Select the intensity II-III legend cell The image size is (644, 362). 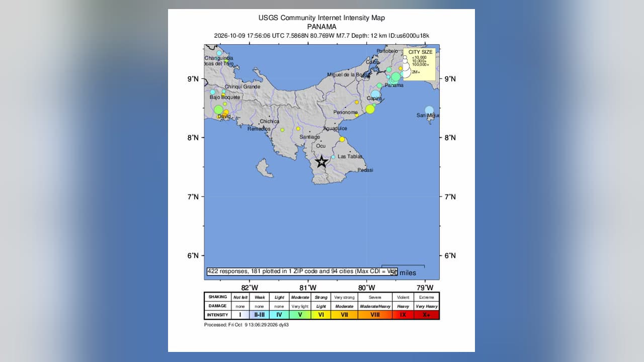point(260,315)
